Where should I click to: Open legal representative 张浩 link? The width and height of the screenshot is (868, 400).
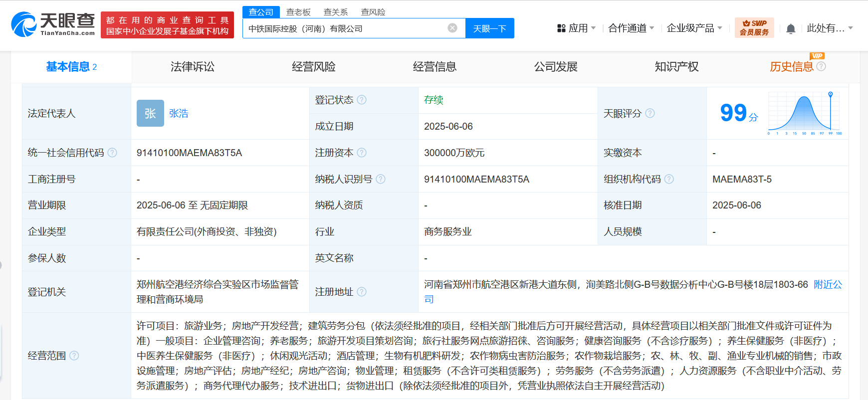tap(179, 113)
